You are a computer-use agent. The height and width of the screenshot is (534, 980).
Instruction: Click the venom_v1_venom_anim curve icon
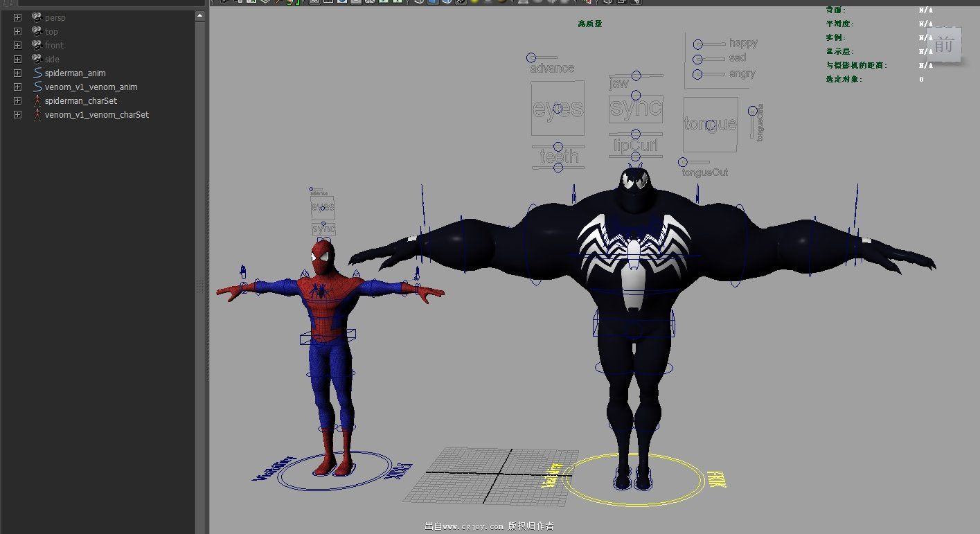pos(37,87)
